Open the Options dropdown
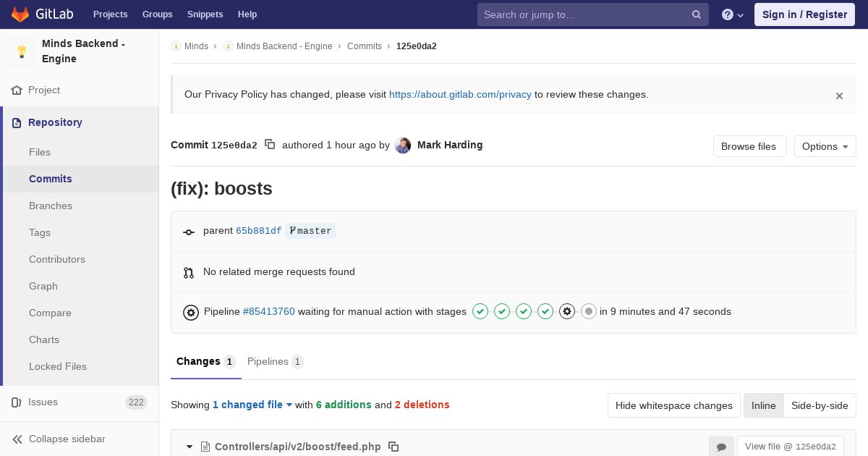 click(825, 146)
